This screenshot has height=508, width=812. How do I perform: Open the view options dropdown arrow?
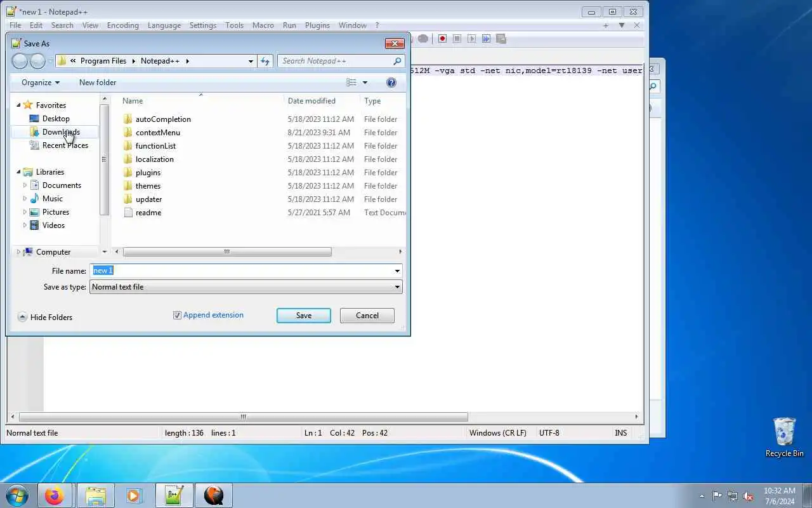[365, 83]
